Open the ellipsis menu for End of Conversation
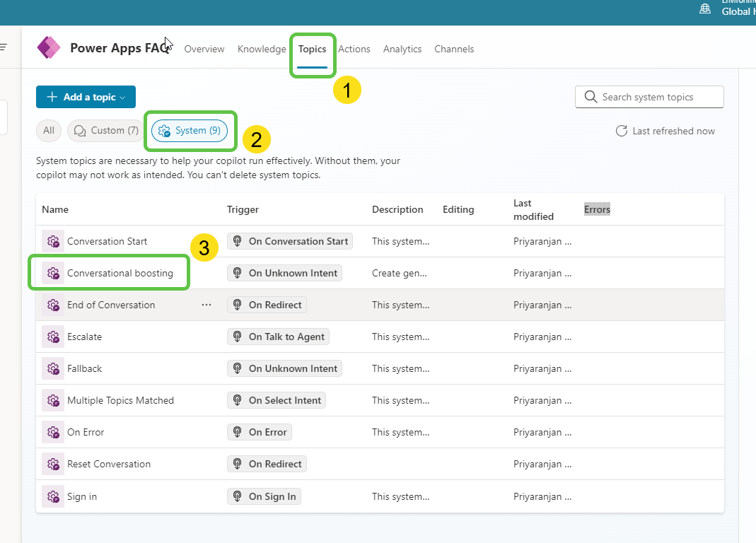 [x=207, y=305]
